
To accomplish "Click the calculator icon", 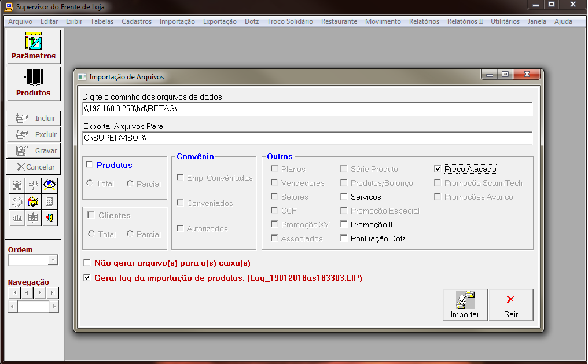I will click(50, 201).
